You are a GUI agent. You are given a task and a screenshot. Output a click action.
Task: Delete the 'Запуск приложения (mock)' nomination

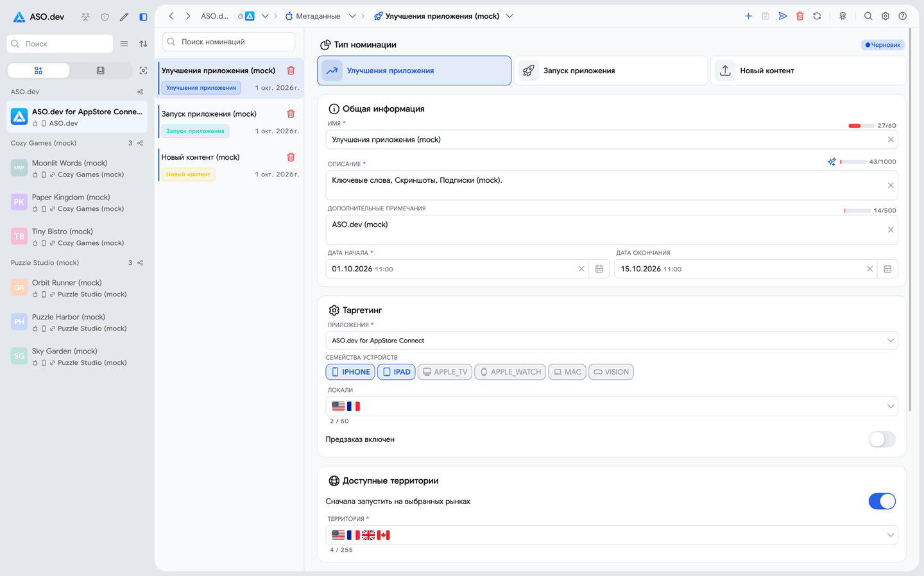[291, 114]
